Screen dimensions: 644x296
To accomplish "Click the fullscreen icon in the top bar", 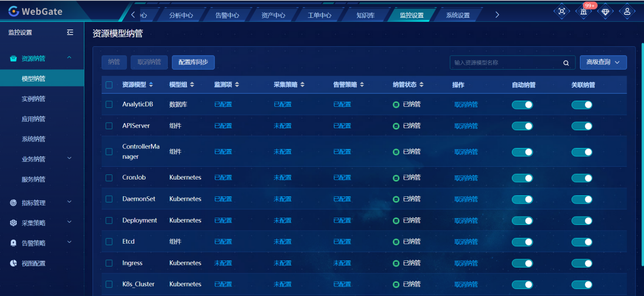I will coord(562,12).
